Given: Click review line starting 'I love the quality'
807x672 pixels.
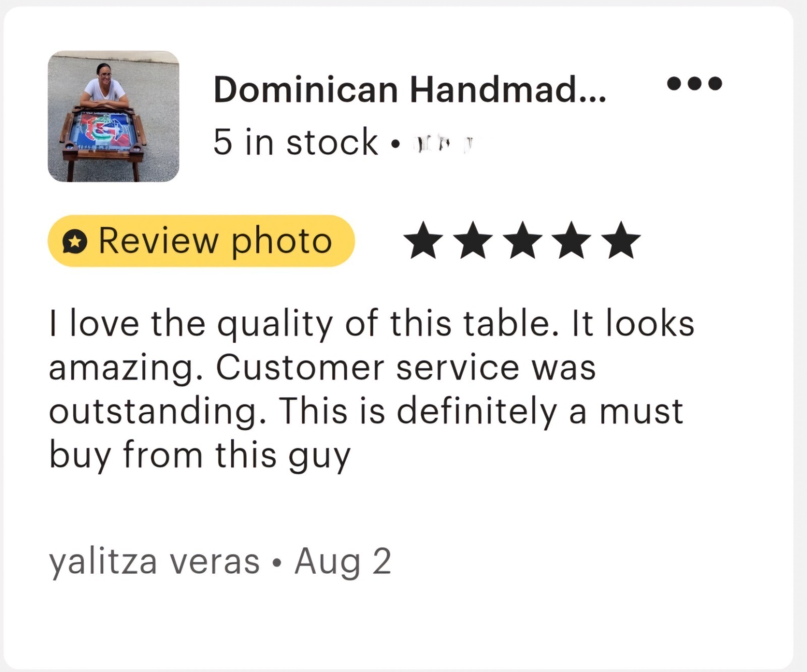Looking at the screenshot, I should coord(372,323).
